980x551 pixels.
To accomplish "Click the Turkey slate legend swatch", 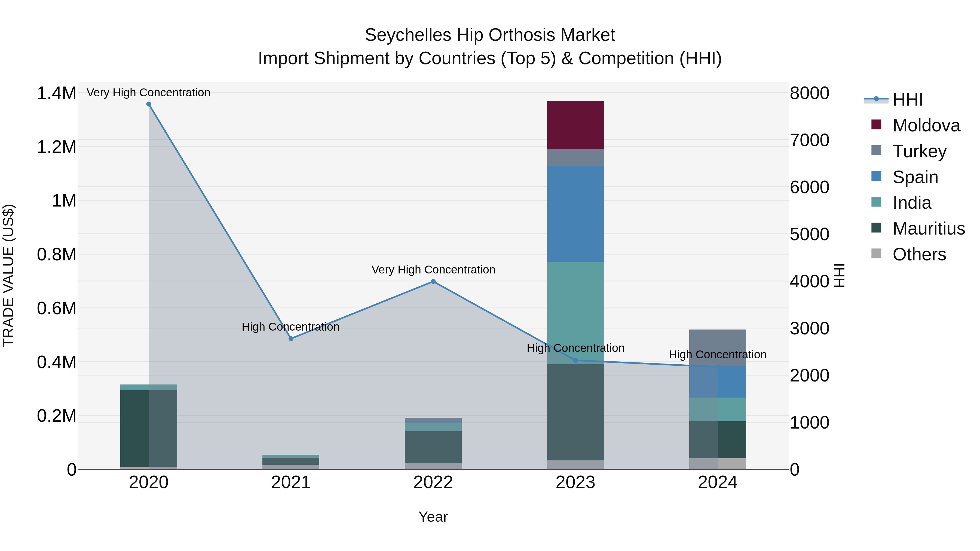I will click(876, 150).
